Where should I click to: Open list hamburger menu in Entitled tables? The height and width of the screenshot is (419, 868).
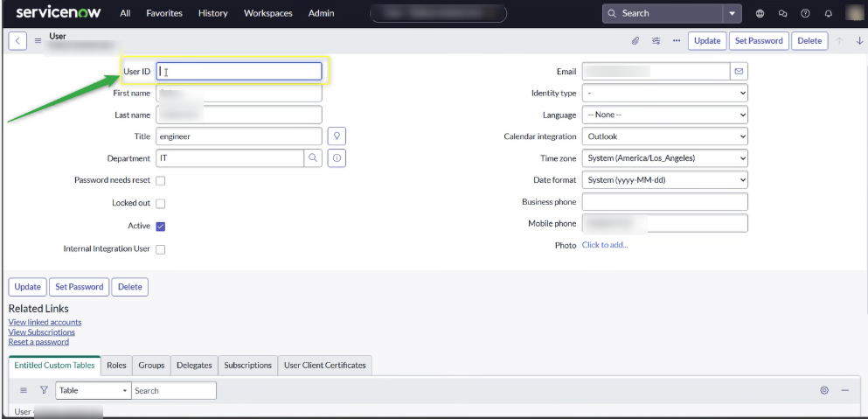coord(24,390)
